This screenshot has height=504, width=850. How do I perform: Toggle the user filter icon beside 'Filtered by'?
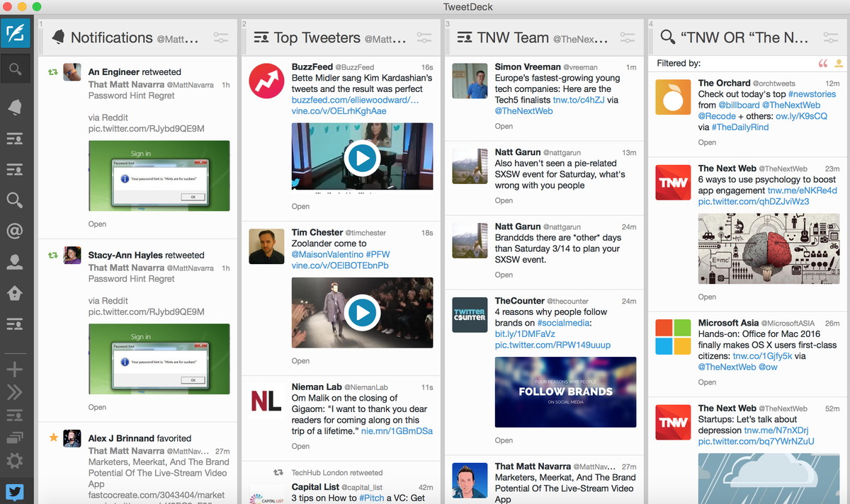(x=839, y=64)
